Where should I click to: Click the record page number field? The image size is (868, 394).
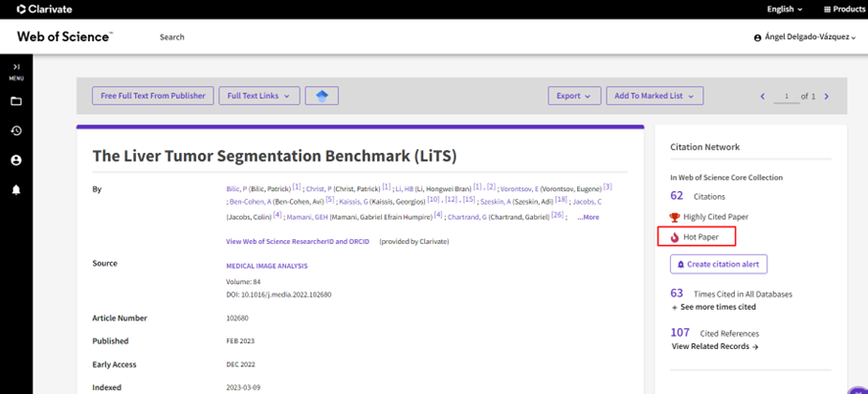tap(788, 96)
